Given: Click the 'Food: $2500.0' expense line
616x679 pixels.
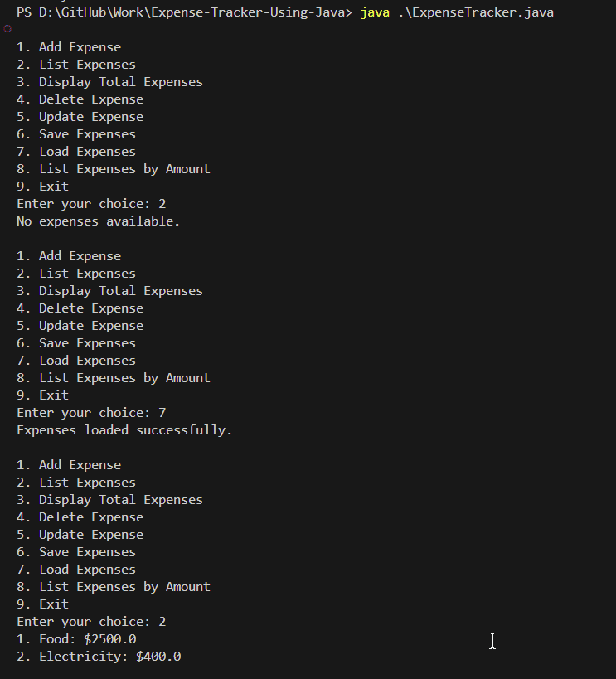Looking at the screenshot, I should 76,639.
